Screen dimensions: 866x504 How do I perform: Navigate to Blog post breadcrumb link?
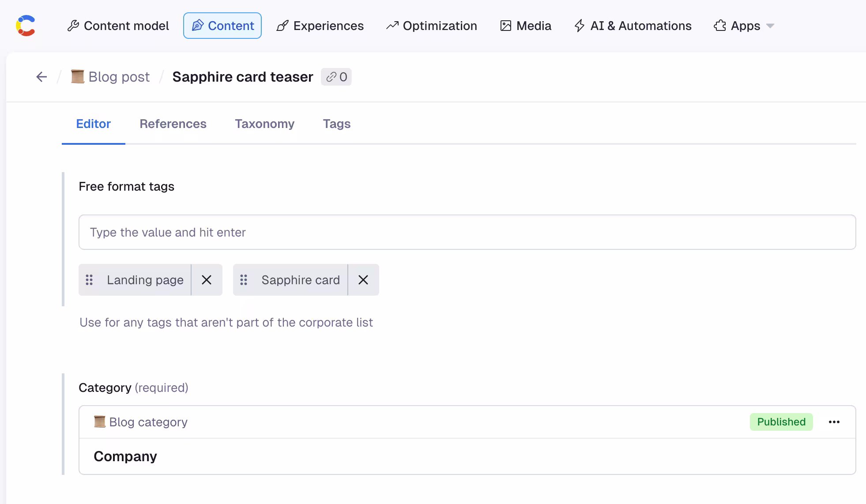coord(119,77)
